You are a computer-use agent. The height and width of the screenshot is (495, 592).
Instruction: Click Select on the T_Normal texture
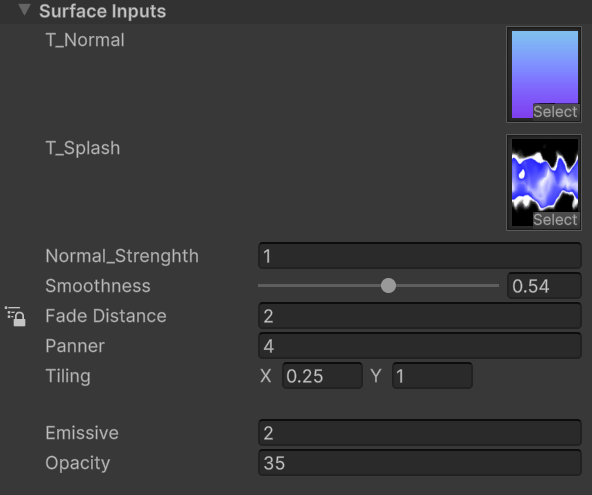(x=555, y=111)
